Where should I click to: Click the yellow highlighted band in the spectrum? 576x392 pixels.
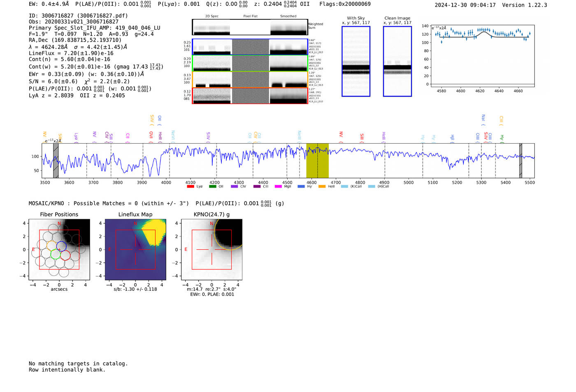tap(317, 160)
